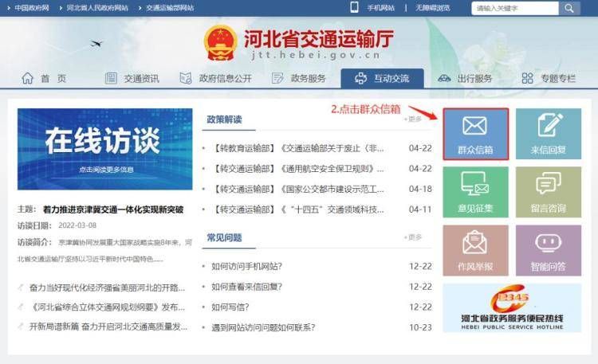Switch to the 出行服务 tab
The image size is (598, 364).
(465, 78)
